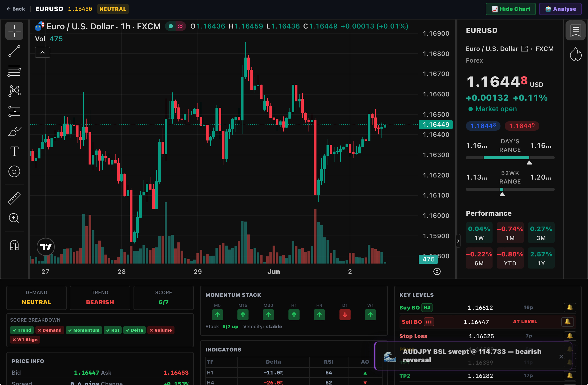Open chart settings gear near price axis

click(437, 271)
